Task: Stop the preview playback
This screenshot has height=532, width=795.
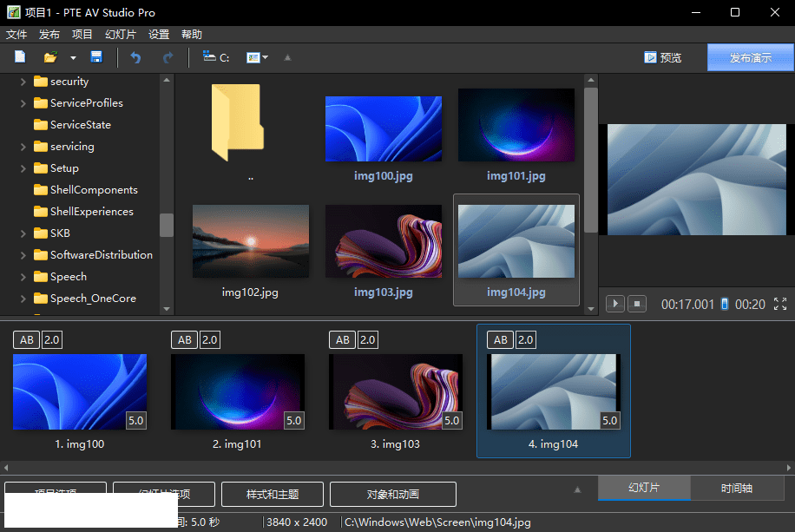Action: pos(637,304)
